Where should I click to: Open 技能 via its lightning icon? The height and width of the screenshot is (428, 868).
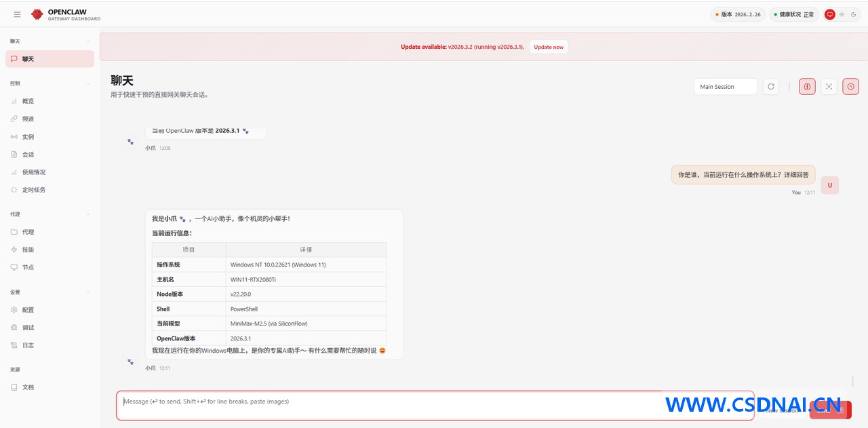pyautogui.click(x=14, y=250)
